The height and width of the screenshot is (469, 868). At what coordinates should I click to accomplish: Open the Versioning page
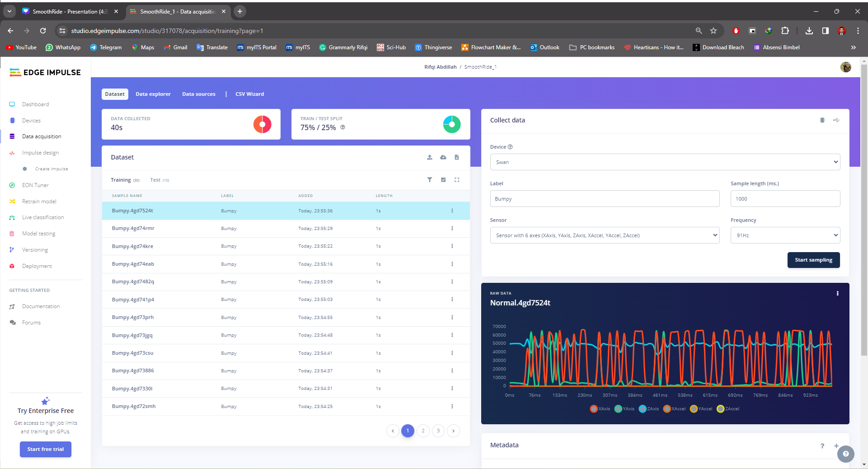pyautogui.click(x=35, y=250)
